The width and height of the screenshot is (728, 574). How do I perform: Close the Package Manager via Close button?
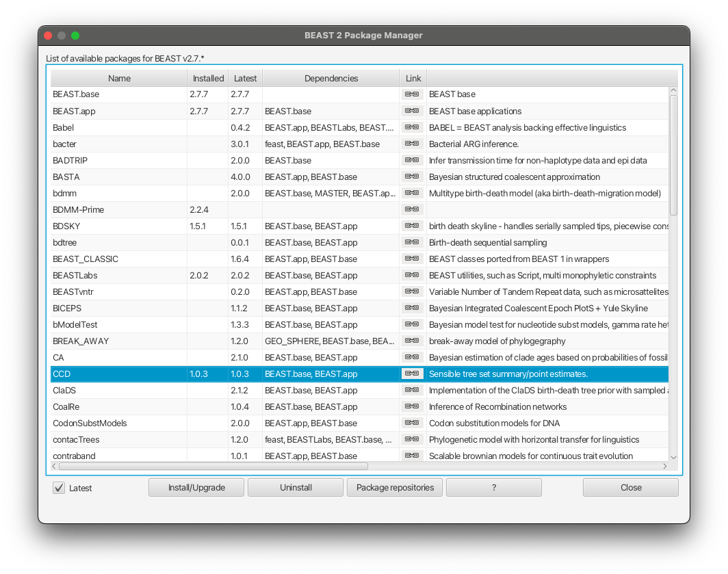631,488
